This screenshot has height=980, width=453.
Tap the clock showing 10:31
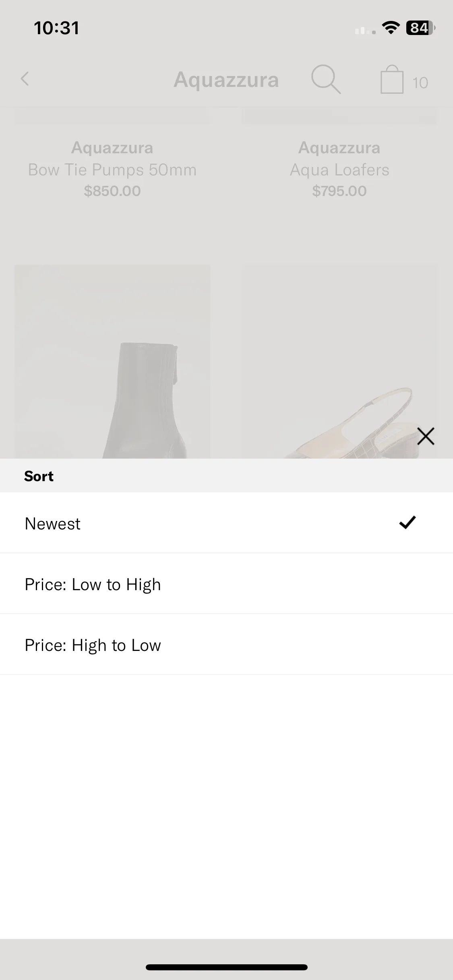[57, 28]
